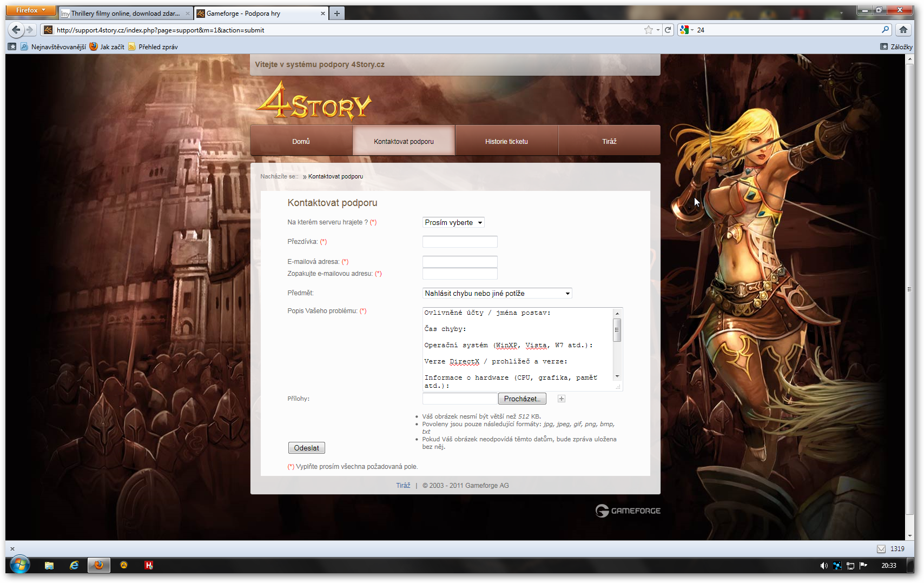This screenshot has height=583, width=924.
Task: Click the Procházet browse button
Action: pos(522,399)
